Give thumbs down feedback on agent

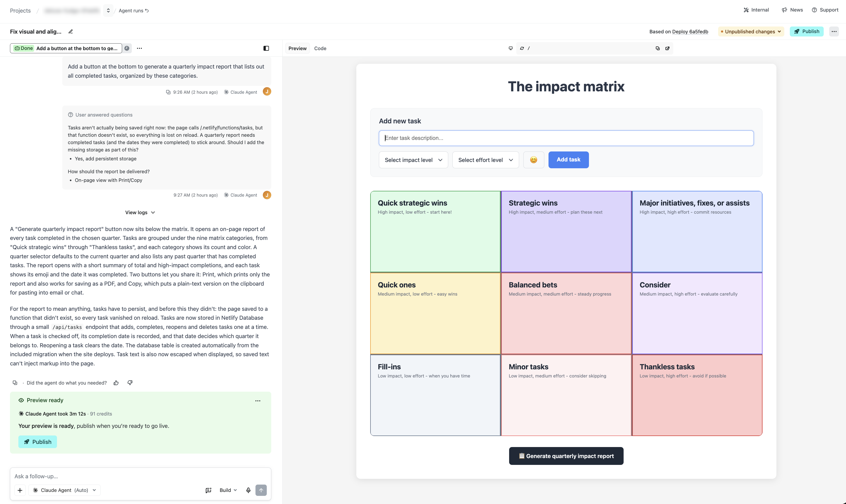(130, 383)
